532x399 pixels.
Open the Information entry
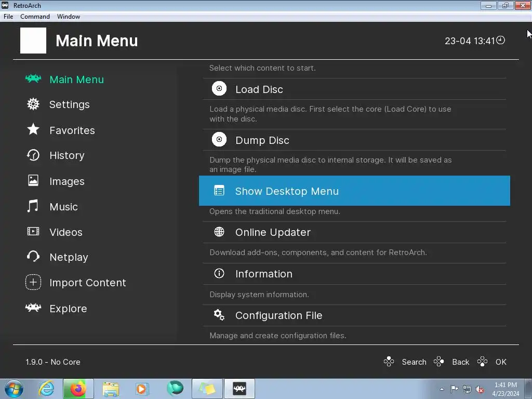[x=354, y=274]
